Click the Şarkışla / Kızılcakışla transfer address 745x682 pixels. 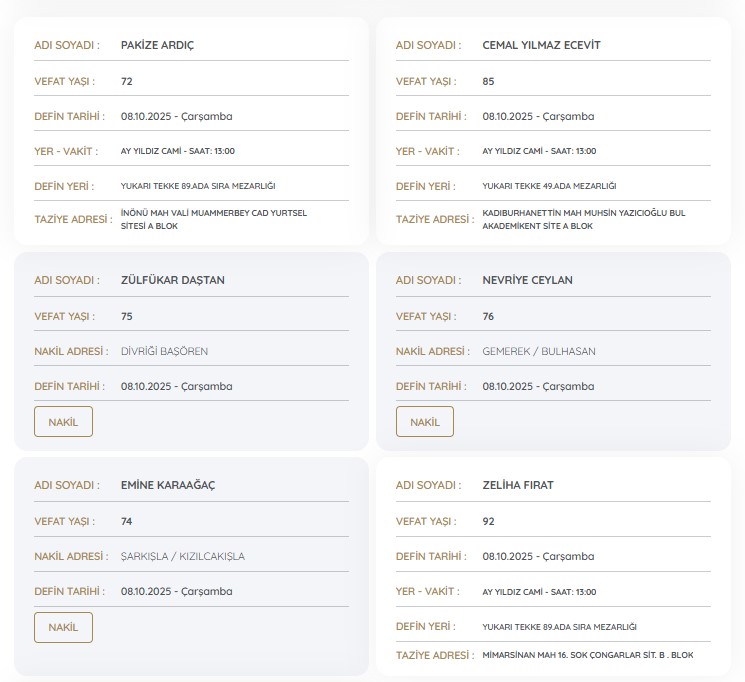point(182,556)
